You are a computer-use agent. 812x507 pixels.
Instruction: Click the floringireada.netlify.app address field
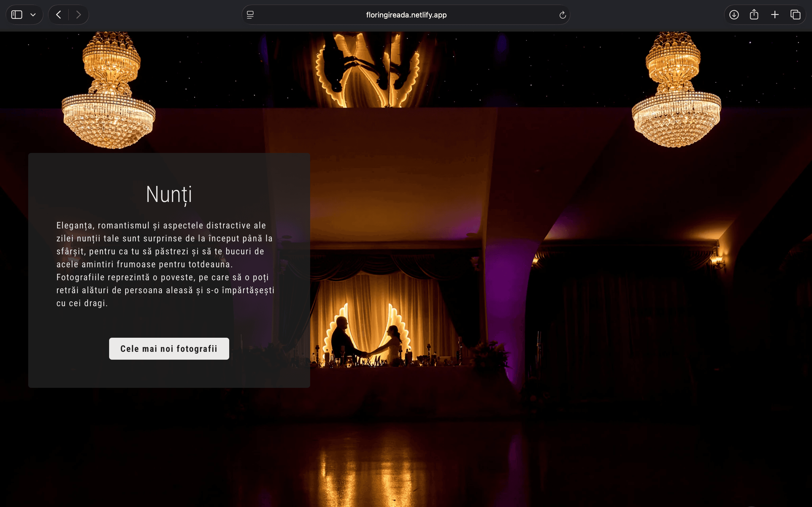click(406, 15)
